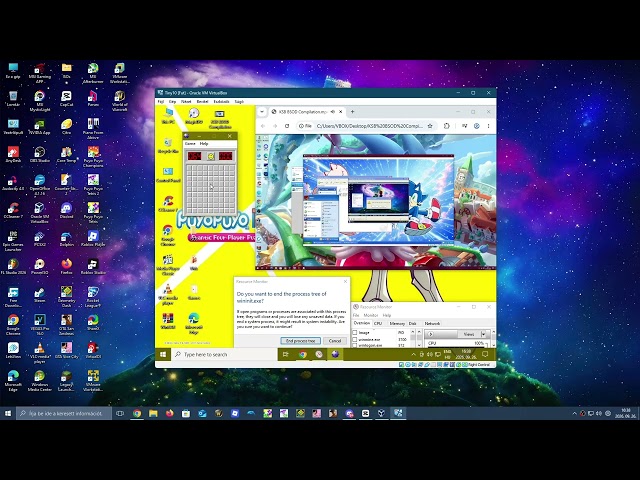Launch Oracle VM VirtualBox desktop shortcut
The height and width of the screenshot is (480, 640).
pyautogui.click(x=40, y=213)
